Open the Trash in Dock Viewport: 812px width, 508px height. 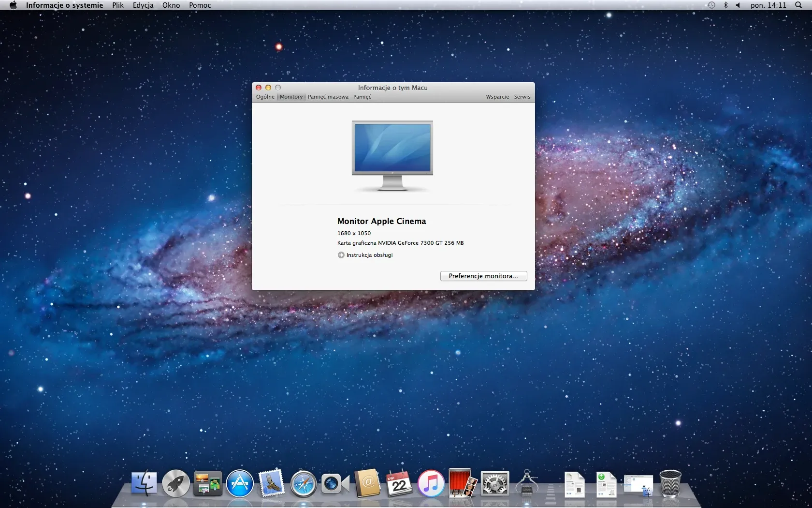[x=670, y=483]
